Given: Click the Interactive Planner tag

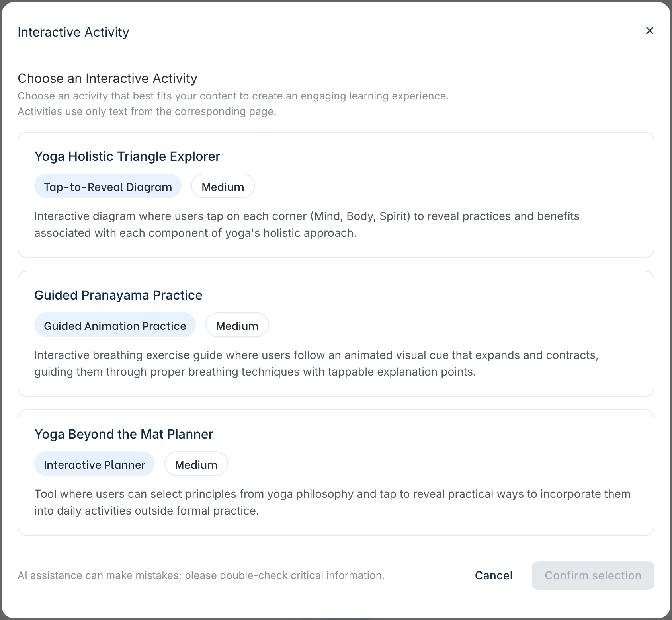Looking at the screenshot, I should pyautogui.click(x=94, y=464).
